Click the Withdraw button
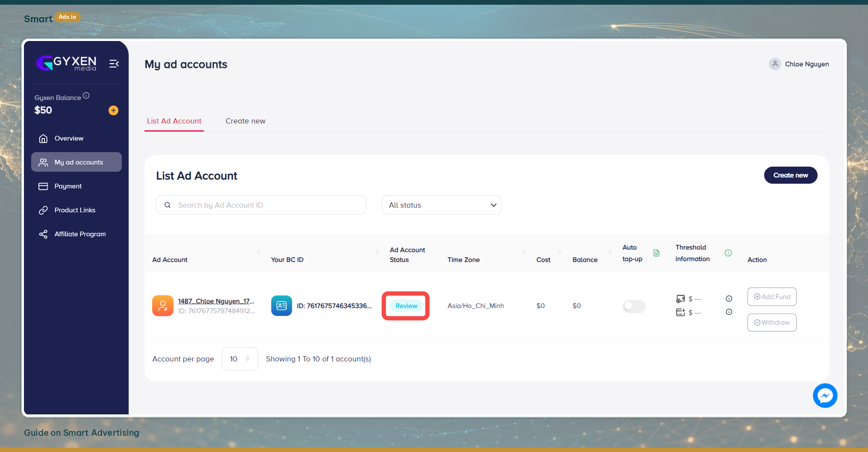 (772, 323)
